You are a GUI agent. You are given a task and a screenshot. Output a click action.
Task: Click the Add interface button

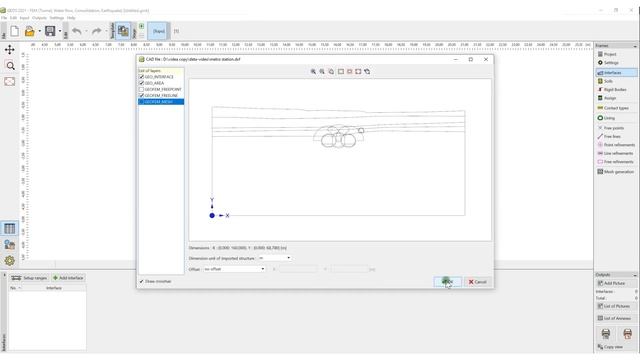[x=68, y=278]
